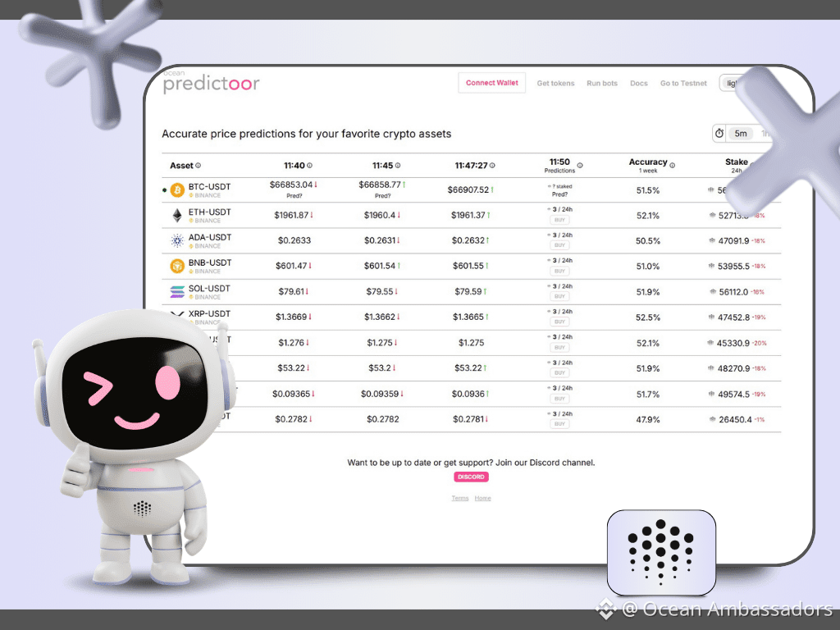Open the Home footer link
840x630 pixels.
(482, 498)
